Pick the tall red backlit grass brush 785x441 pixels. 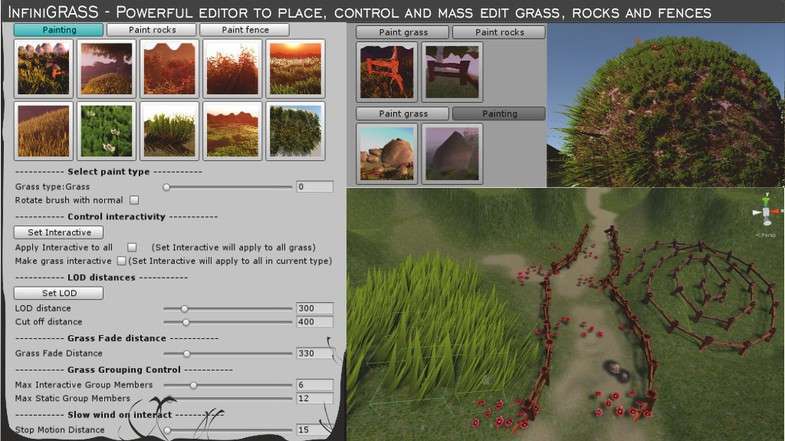click(232, 69)
